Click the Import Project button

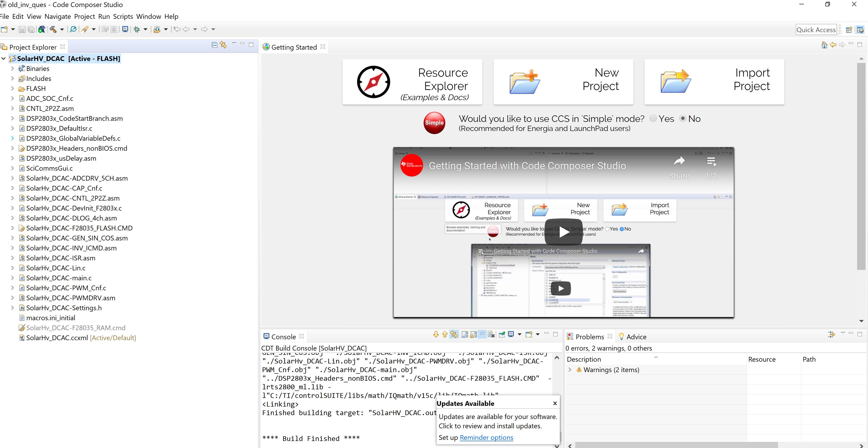(714, 82)
